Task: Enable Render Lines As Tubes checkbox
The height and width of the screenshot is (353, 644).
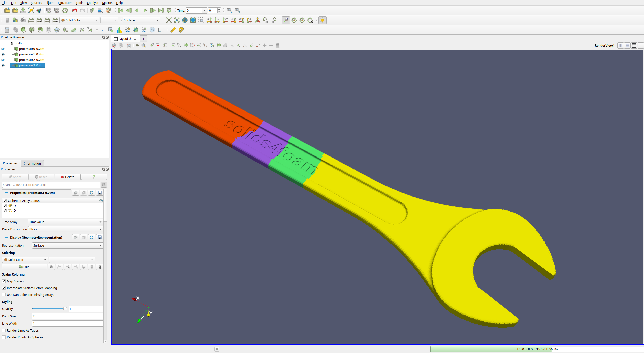Action: click(x=4, y=330)
